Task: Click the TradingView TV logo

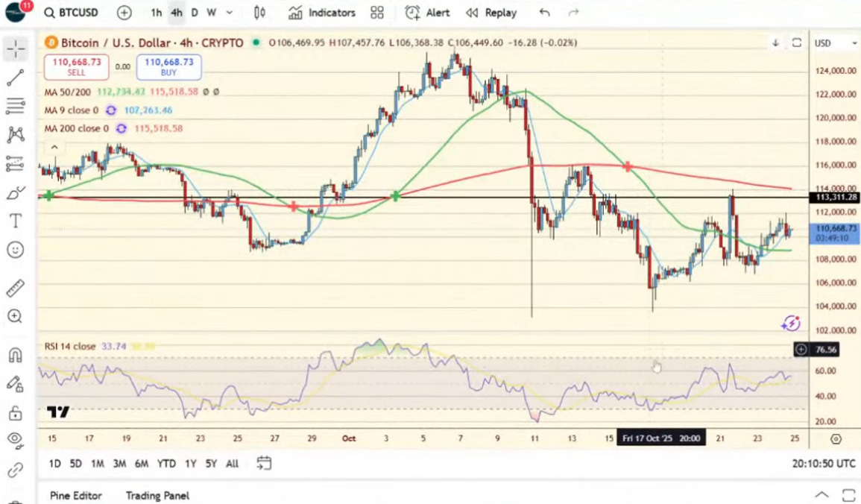Action: 58,412
